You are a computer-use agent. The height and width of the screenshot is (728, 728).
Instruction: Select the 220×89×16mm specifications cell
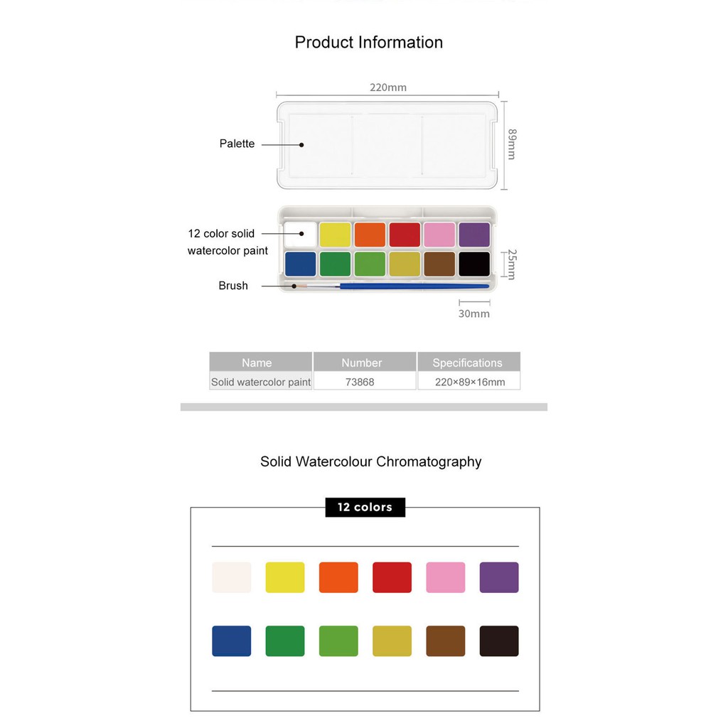click(468, 382)
